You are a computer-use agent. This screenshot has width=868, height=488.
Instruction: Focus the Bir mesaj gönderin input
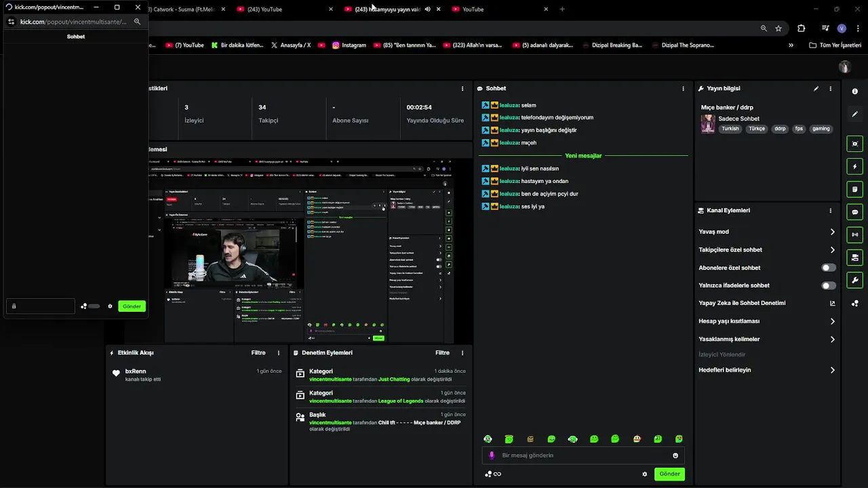583,455
